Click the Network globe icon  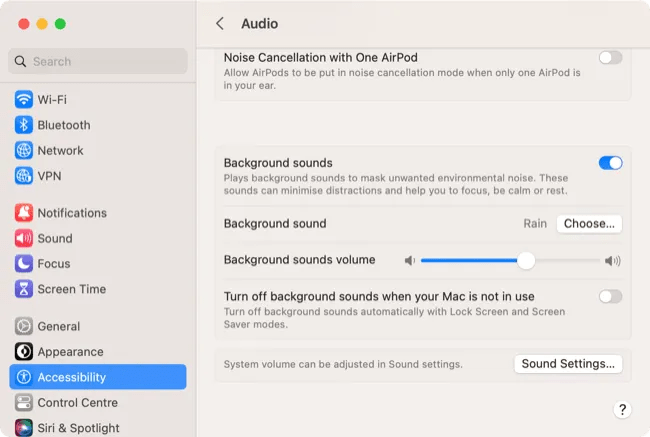tap(24, 150)
